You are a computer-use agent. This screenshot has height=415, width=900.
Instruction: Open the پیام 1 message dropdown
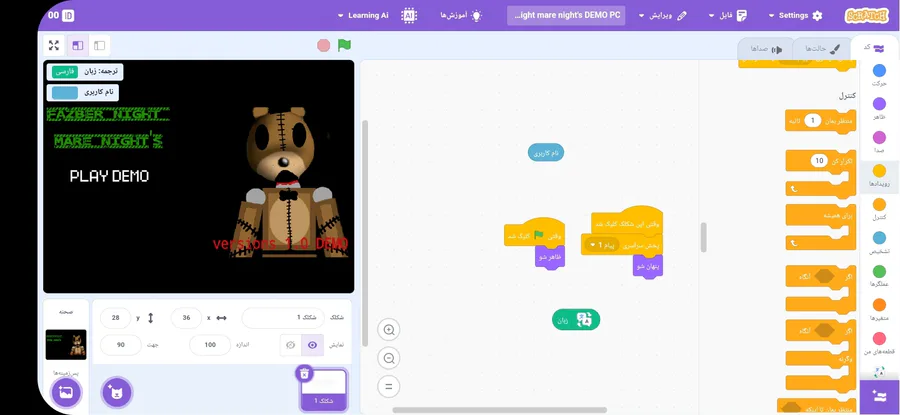(602, 245)
